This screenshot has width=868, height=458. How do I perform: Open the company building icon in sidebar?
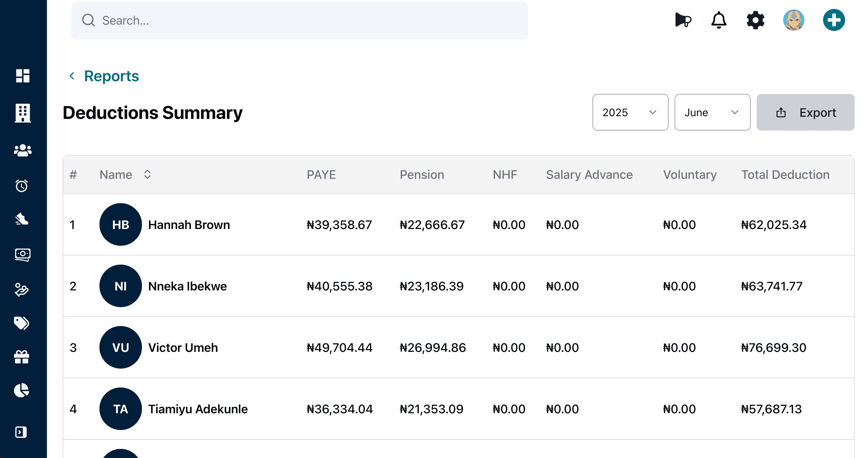pos(22,113)
